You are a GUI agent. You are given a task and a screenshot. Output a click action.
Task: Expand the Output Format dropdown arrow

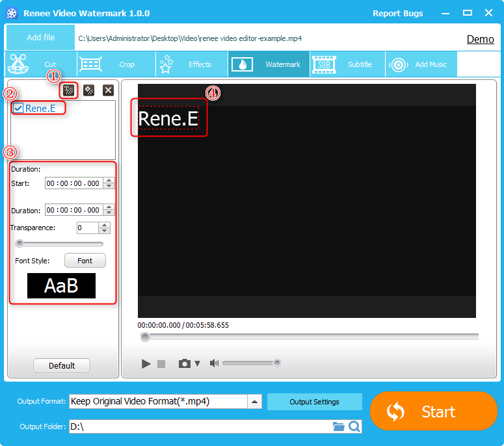(x=254, y=402)
